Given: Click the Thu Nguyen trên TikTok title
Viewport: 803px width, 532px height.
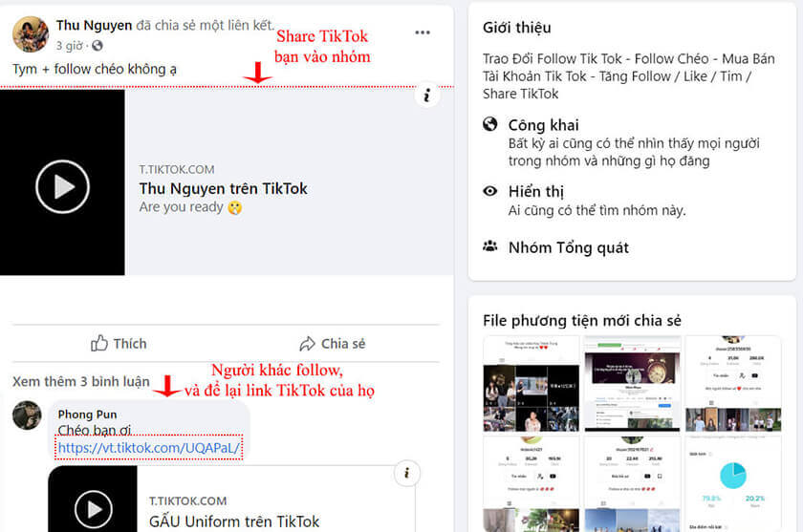Looking at the screenshot, I should [223, 188].
